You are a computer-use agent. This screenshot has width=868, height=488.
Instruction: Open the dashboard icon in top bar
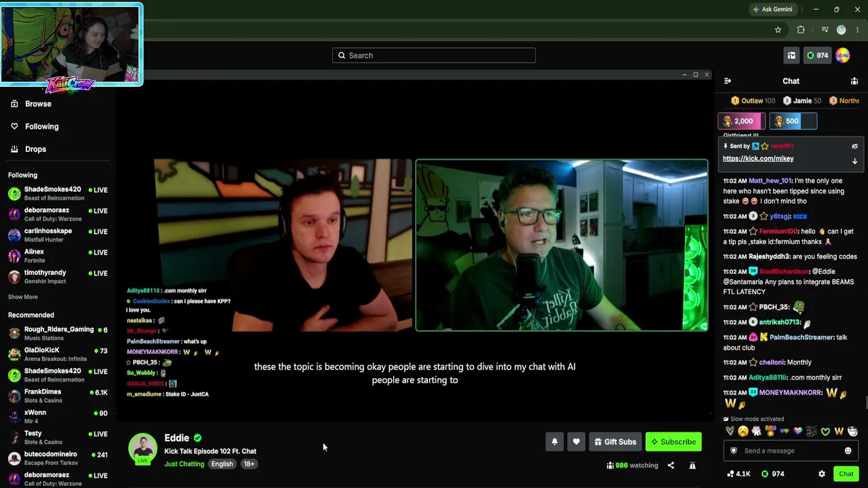pos(791,56)
